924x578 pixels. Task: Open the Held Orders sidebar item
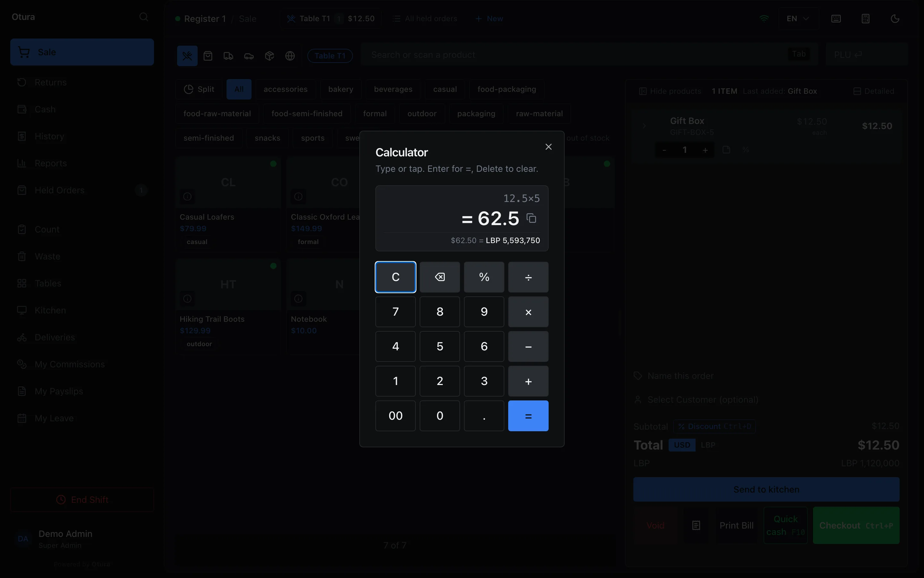(82, 190)
